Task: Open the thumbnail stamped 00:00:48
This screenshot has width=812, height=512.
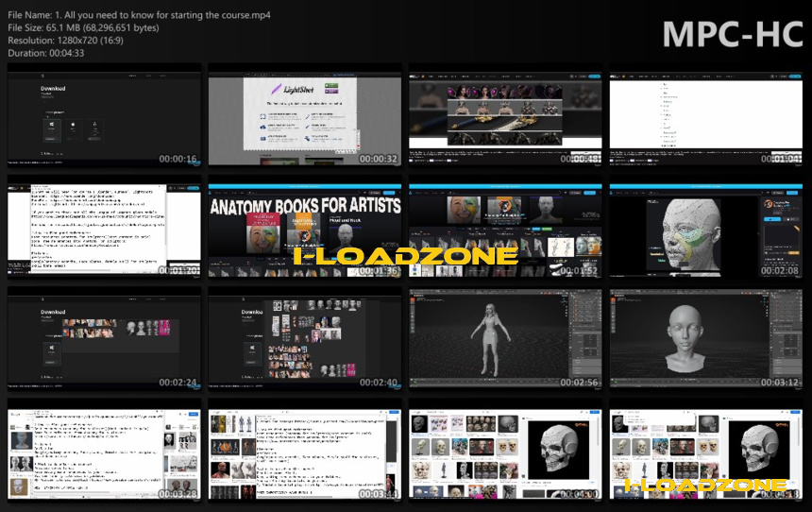Action: (x=505, y=115)
